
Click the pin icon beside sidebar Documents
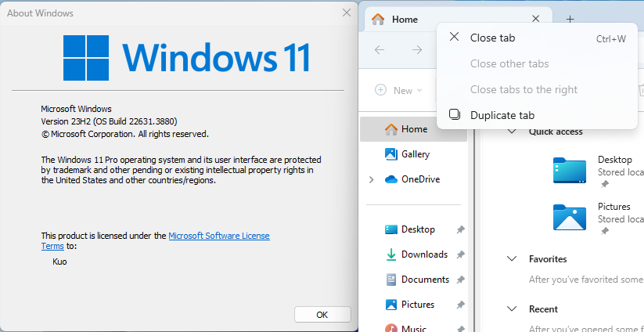click(x=460, y=280)
